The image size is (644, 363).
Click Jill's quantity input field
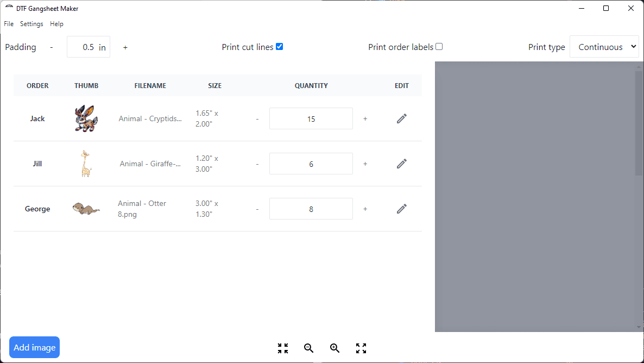311,164
